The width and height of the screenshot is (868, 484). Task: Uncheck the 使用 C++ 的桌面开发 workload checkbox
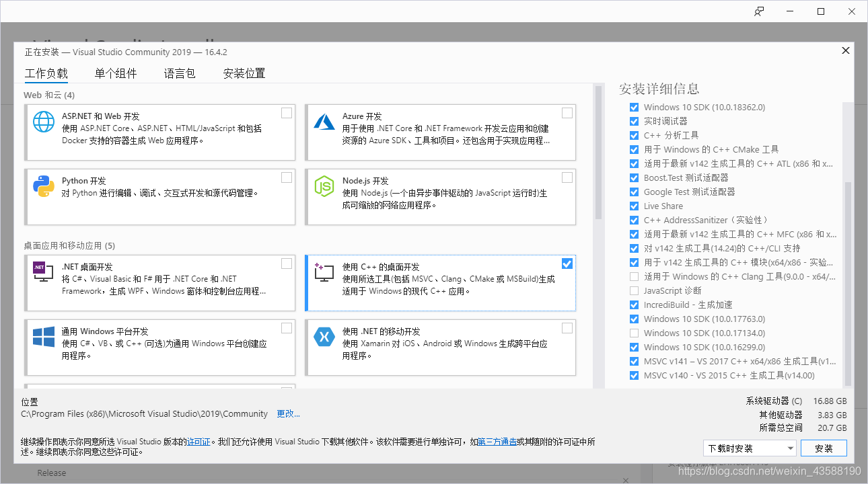(x=567, y=264)
